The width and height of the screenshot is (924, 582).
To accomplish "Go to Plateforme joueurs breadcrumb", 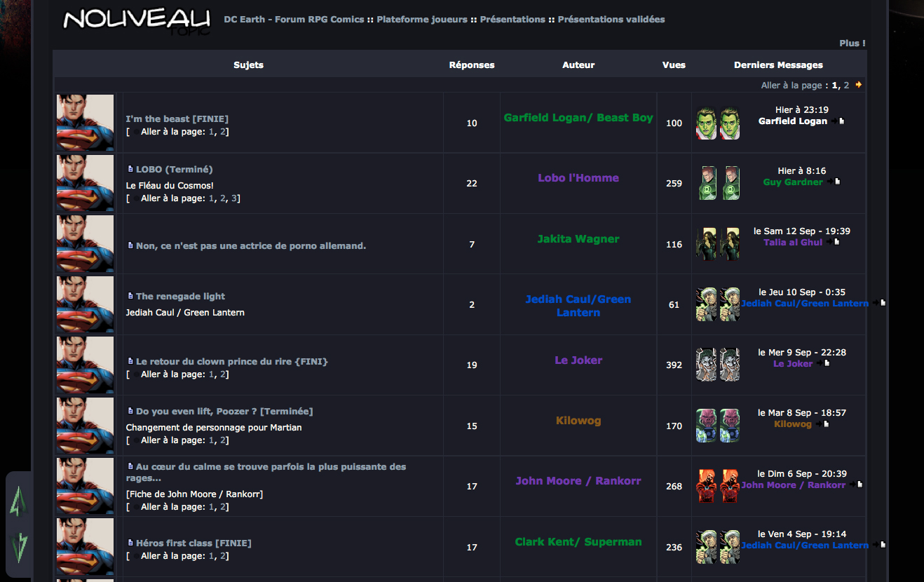I will (422, 19).
